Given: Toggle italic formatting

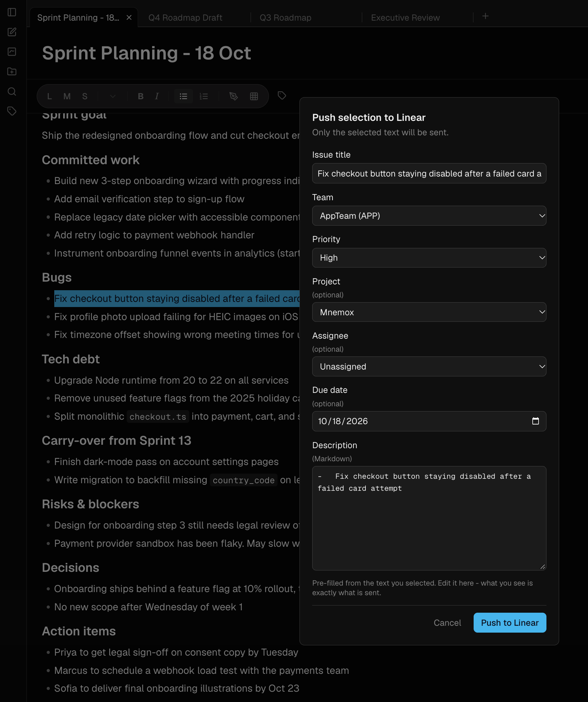Looking at the screenshot, I should (157, 97).
